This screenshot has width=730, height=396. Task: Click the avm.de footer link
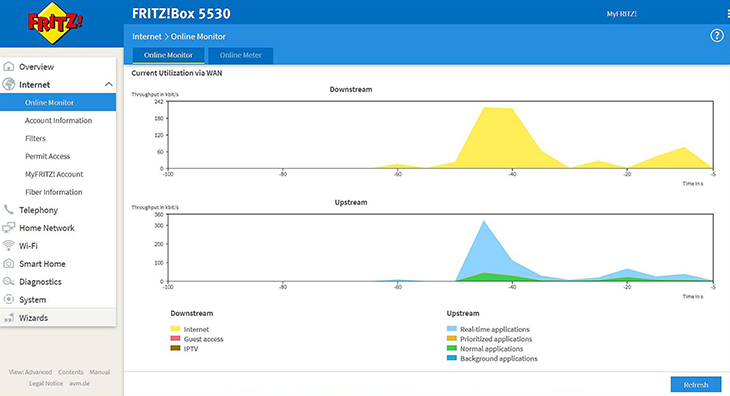point(80,383)
